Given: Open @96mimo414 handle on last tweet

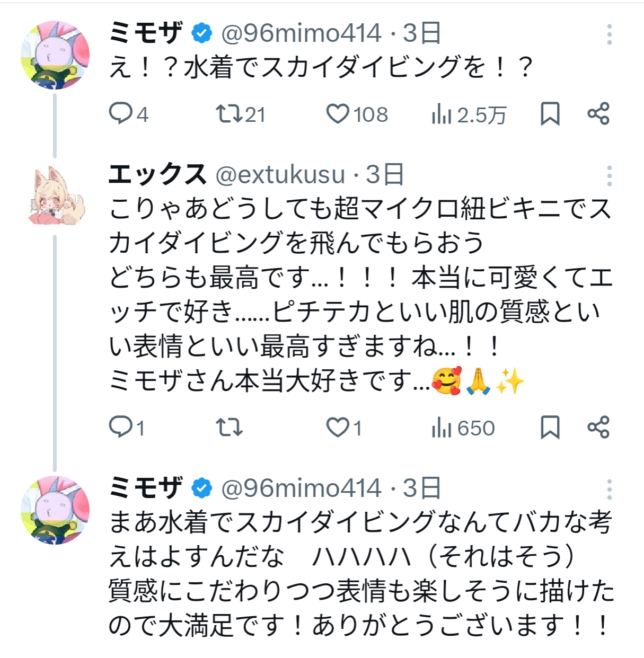Looking at the screenshot, I should [301, 488].
